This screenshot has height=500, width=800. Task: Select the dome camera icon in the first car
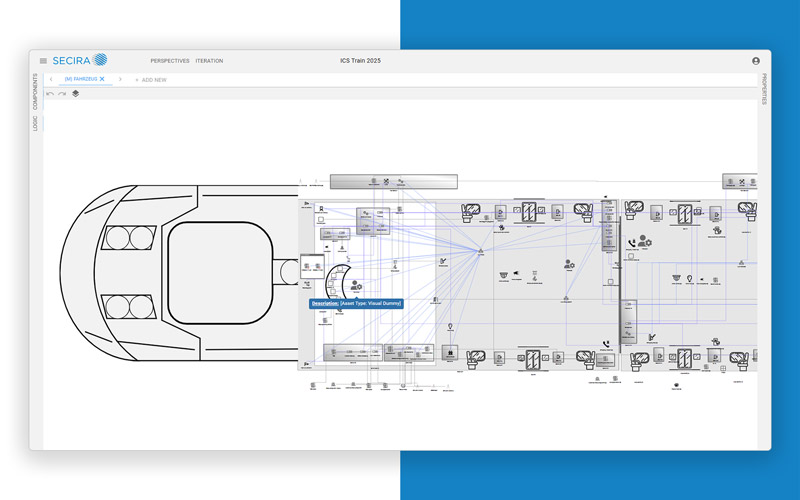(504, 275)
